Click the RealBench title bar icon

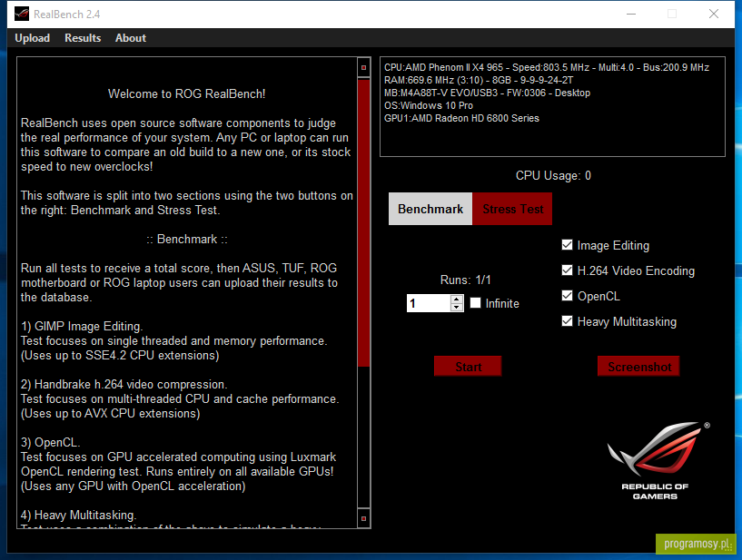tap(21, 15)
